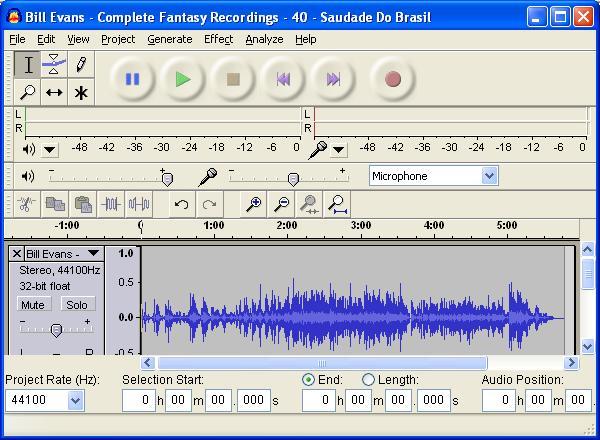Click the End minutes field
The width and height of the screenshot is (600, 440).
pyautogui.click(x=358, y=400)
